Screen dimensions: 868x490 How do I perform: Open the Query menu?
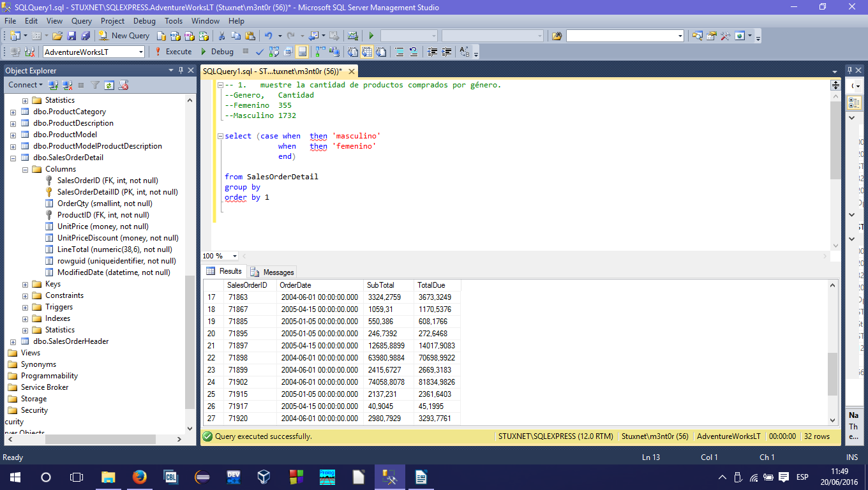coord(82,20)
